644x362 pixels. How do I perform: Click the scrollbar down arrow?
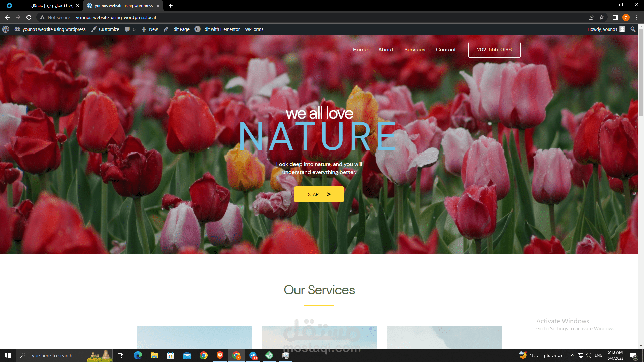pos(641,346)
